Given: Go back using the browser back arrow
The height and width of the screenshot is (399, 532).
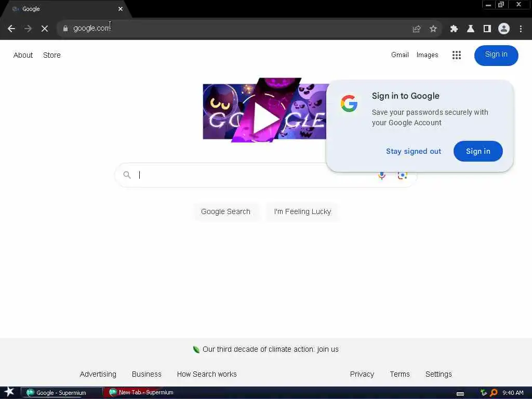Looking at the screenshot, I should pos(11,29).
